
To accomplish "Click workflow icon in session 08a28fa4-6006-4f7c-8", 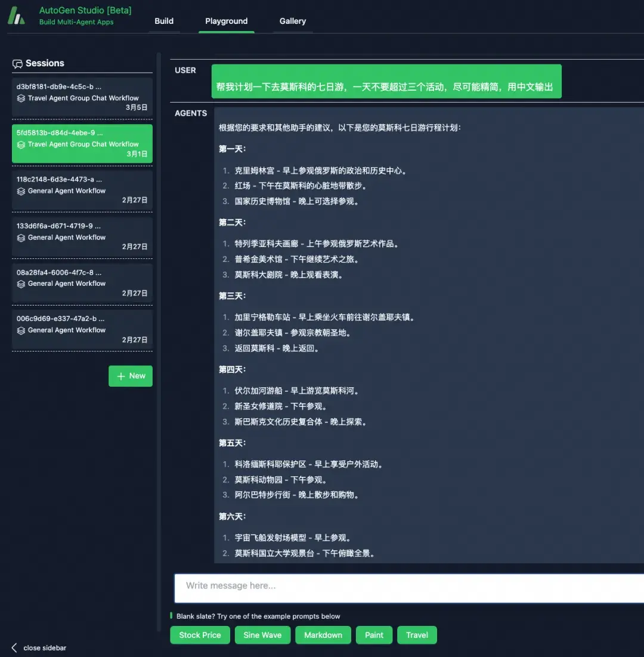I will coord(21,283).
